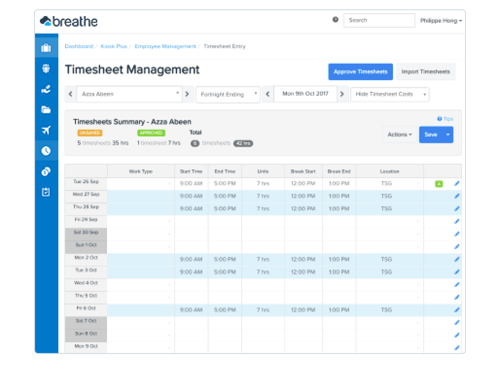Open Location dropdown for Tue 26 Sep
The image size is (500, 372).
pos(389,184)
